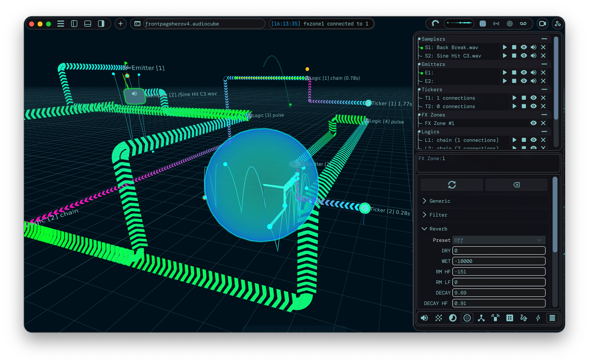Collapse the Samplers panel
589x364 pixels.
tap(544, 39)
